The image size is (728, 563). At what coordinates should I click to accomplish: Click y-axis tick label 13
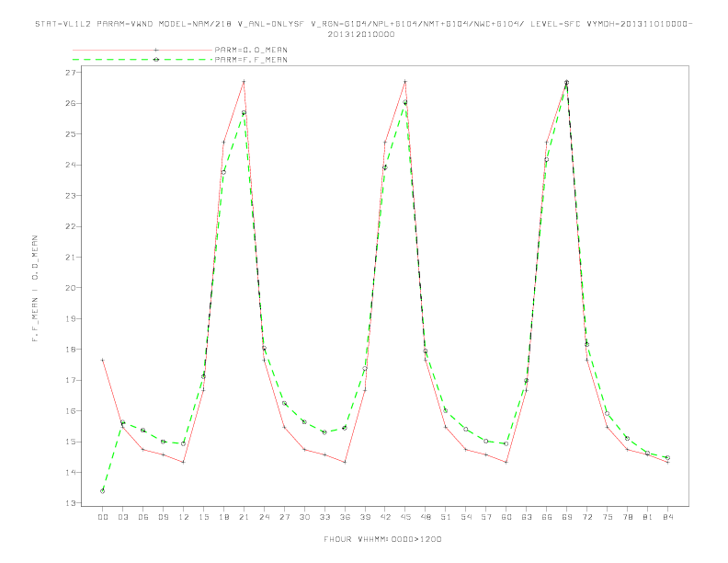70,503
